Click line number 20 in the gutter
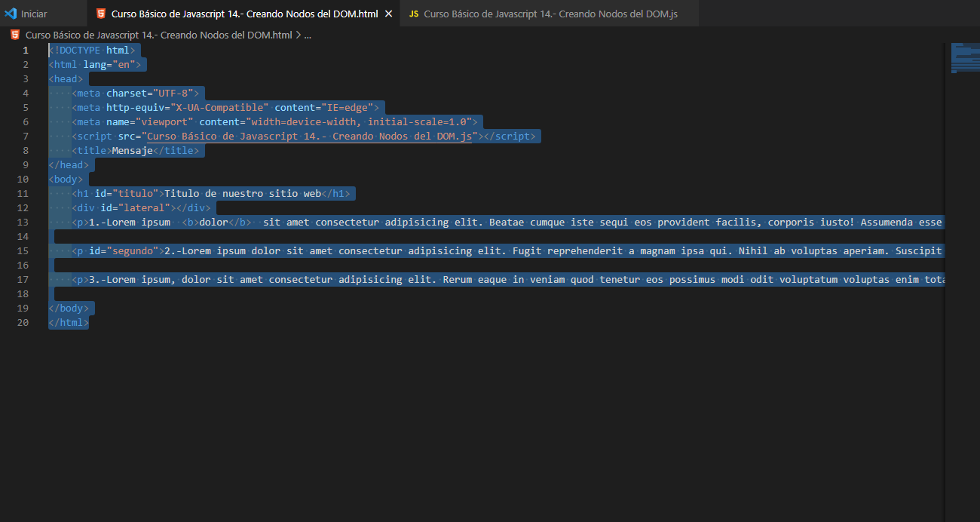Screen dimensions: 980x522 pyautogui.click(x=23, y=322)
